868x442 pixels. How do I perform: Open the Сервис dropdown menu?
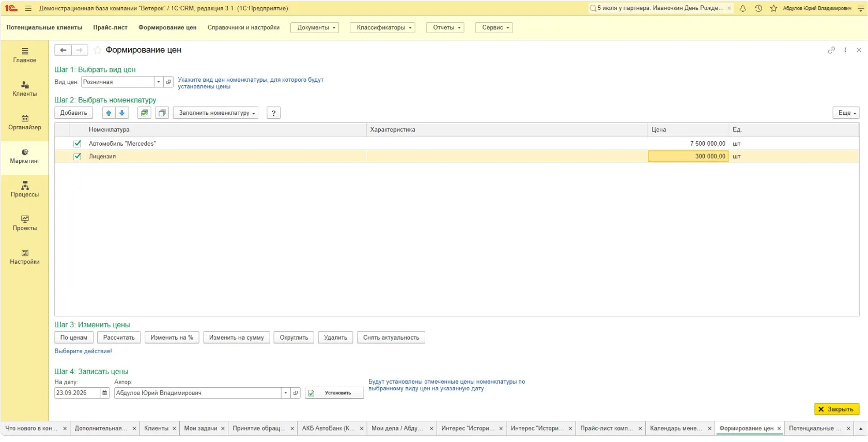494,27
